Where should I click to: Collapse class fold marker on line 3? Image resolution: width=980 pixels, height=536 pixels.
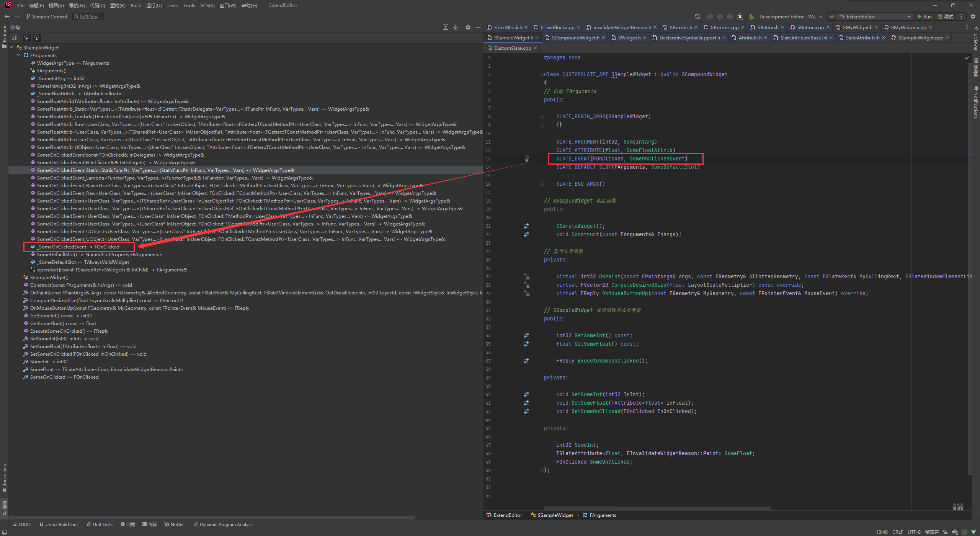[542, 74]
